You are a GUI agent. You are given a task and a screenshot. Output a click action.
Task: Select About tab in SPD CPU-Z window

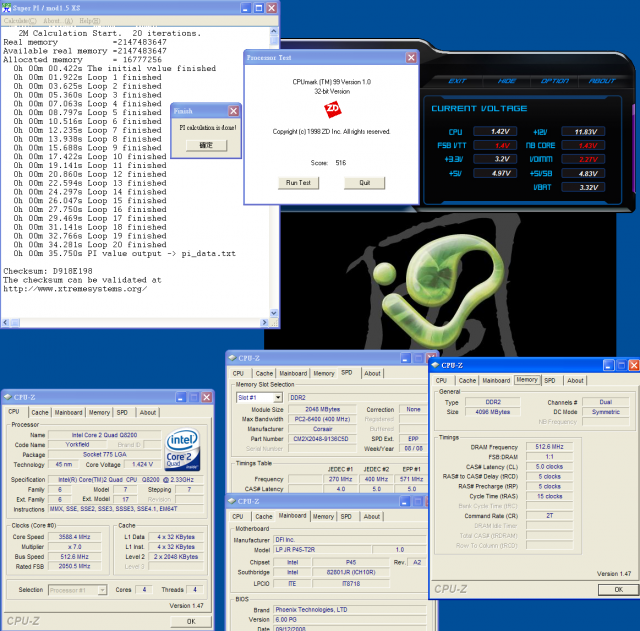372,373
